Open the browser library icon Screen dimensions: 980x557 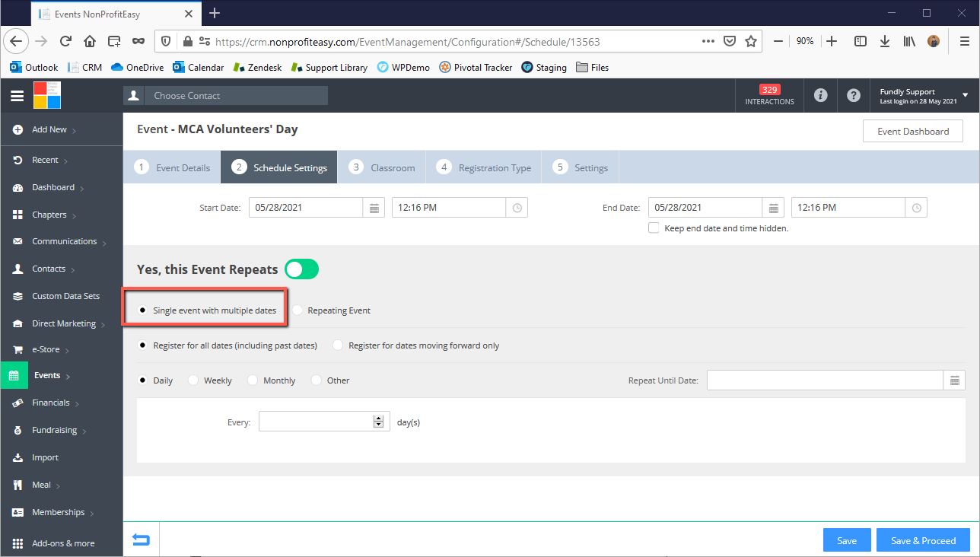(x=909, y=41)
